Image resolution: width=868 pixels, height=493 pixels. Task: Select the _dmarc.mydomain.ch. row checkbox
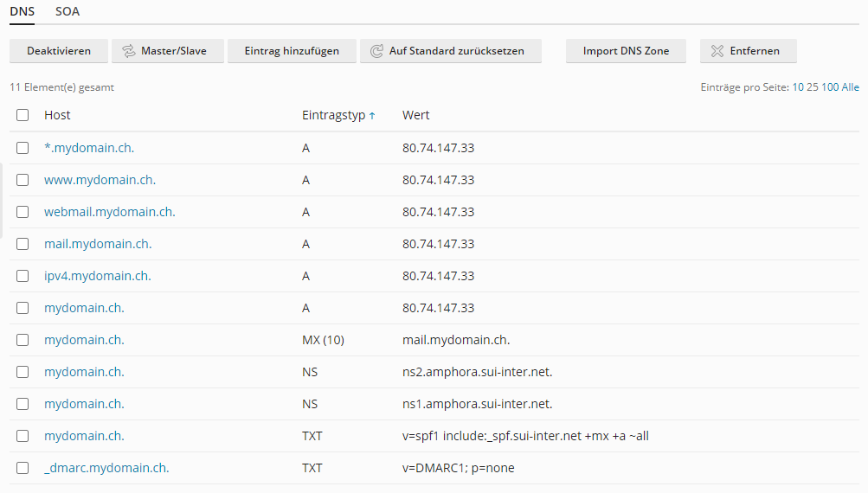point(23,468)
